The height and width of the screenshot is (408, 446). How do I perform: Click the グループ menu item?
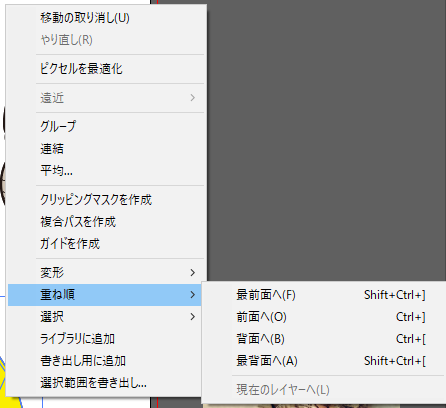tap(105, 127)
